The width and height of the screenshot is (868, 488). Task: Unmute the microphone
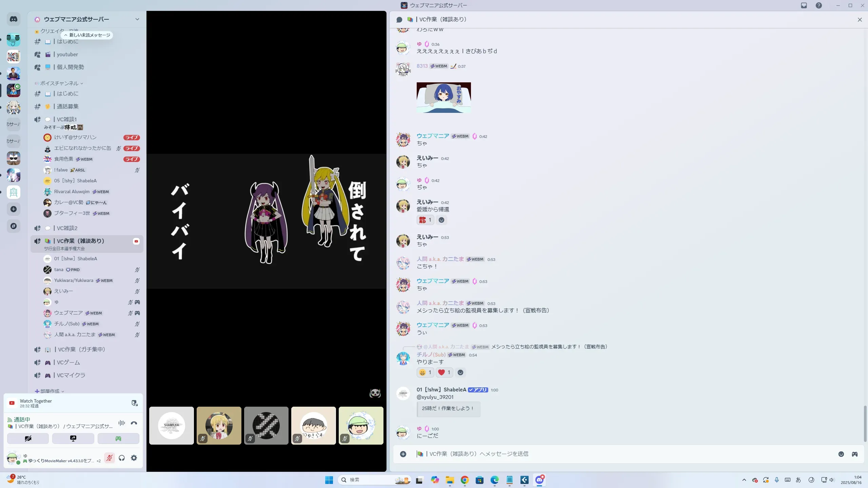[x=109, y=458]
